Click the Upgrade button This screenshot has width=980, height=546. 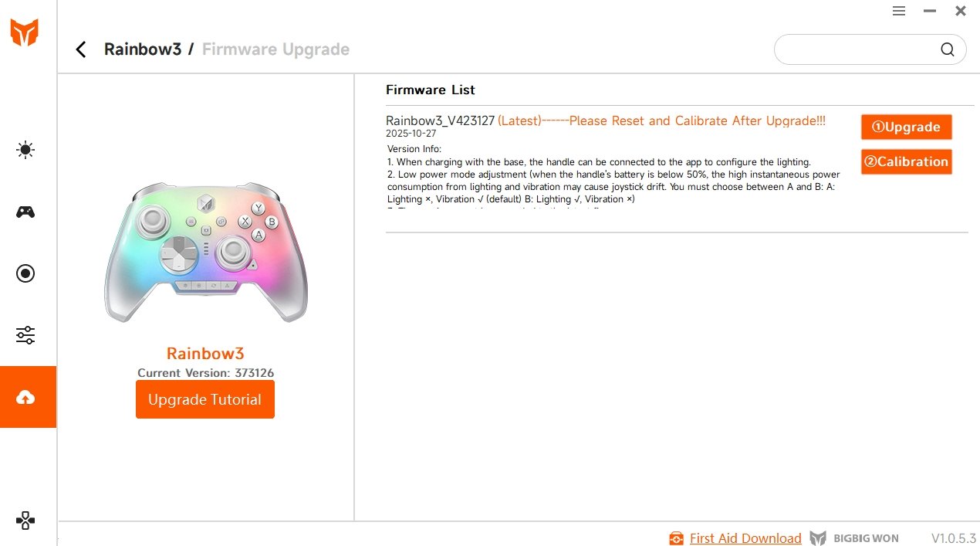pos(906,127)
